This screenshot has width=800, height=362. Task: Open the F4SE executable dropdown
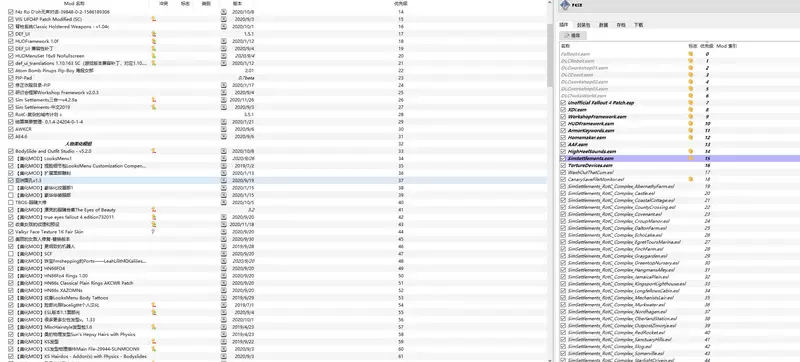[679, 6]
